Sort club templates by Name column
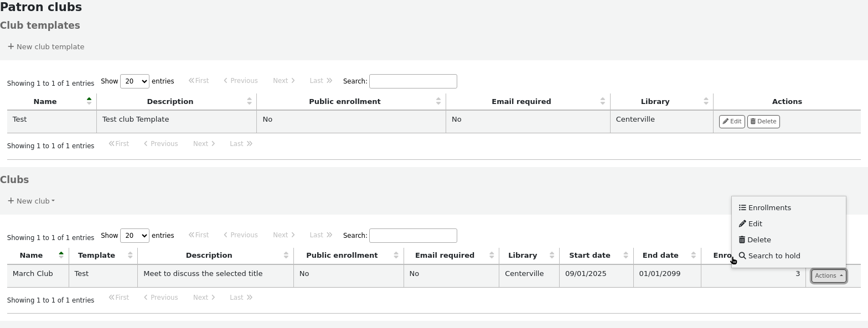 click(x=45, y=102)
